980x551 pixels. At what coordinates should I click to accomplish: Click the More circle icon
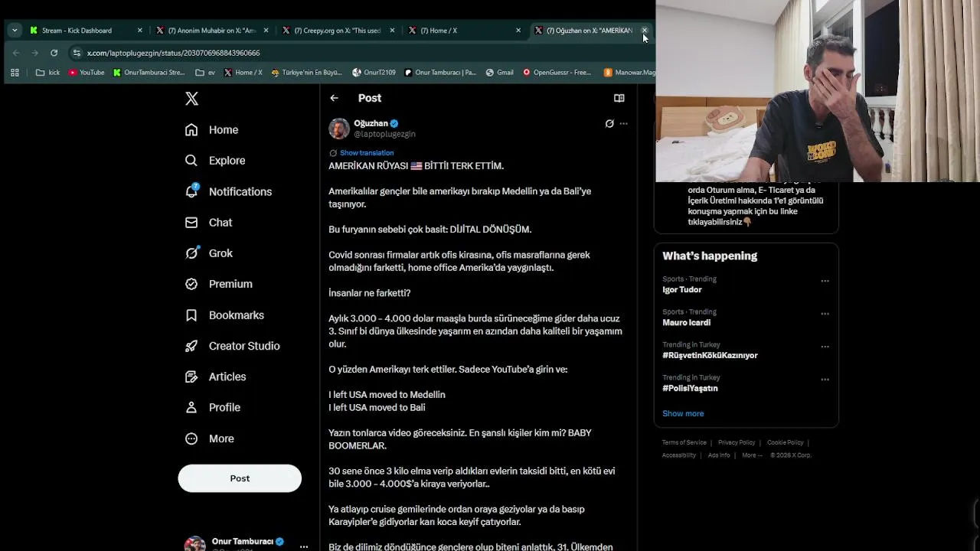191,439
